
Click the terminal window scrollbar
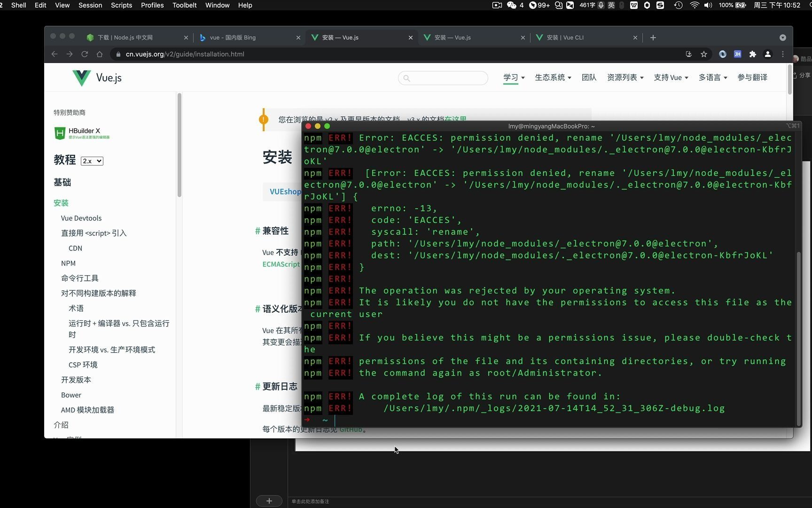click(x=798, y=339)
